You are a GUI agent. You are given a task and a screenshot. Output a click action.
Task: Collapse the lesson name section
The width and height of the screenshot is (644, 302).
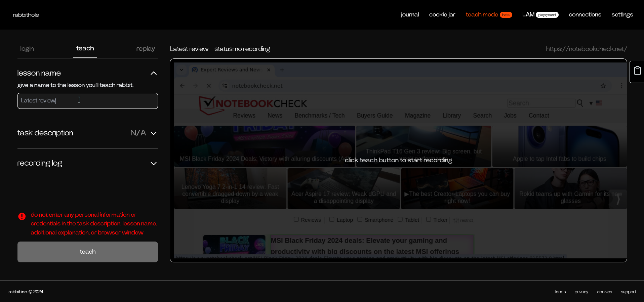154,73
